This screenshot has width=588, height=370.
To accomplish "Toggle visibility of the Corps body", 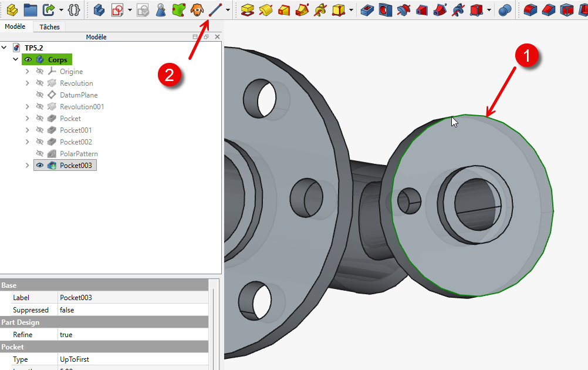I will [28, 60].
